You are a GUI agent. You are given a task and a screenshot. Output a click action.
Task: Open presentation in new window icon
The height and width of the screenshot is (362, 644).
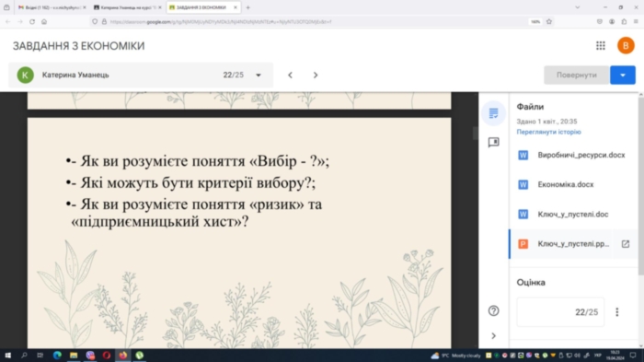tap(625, 244)
